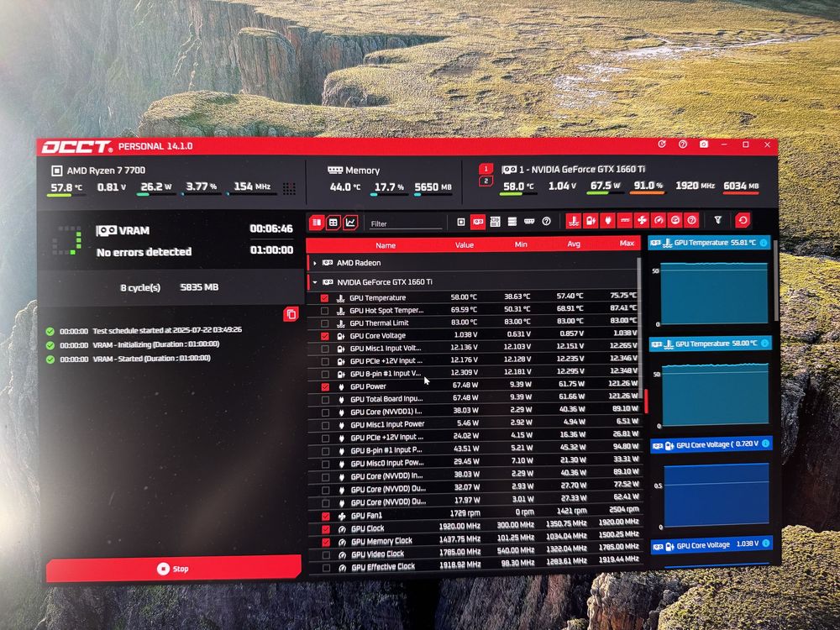Focus the sensor Filter field
Viewport: 840px width, 630px height.
click(x=406, y=223)
